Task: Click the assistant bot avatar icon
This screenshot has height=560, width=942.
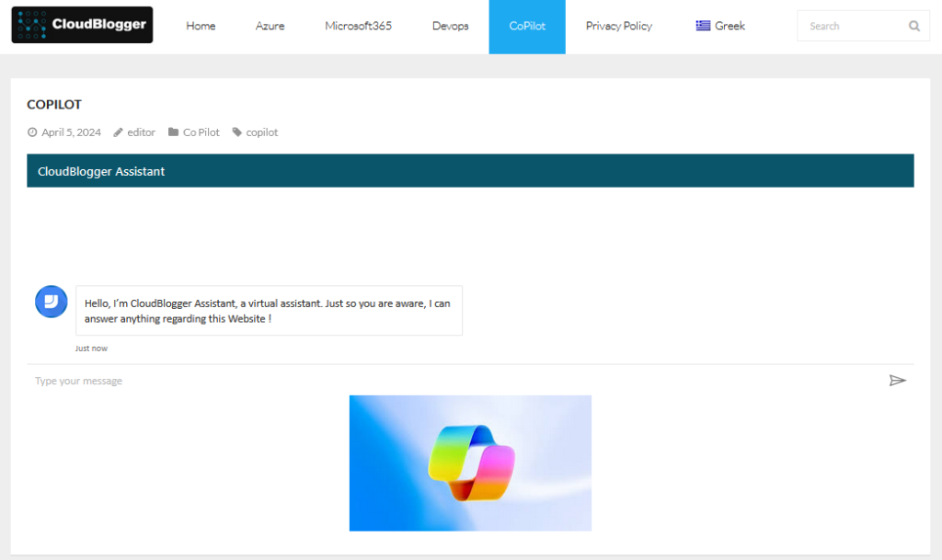Action: pos(52,302)
